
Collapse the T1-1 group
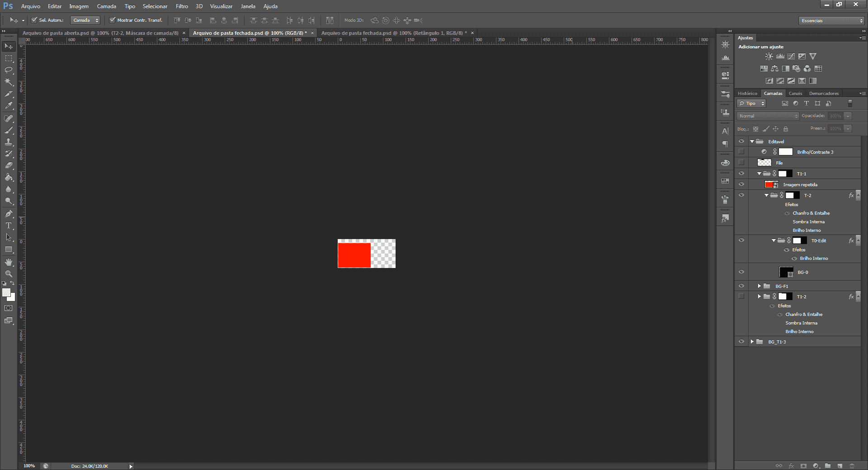[759, 174]
